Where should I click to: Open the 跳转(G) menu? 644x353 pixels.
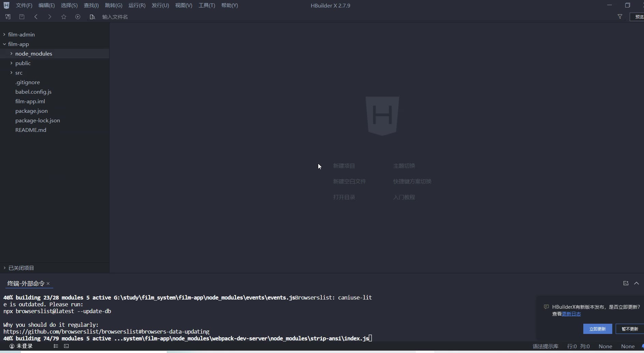tap(114, 5)
